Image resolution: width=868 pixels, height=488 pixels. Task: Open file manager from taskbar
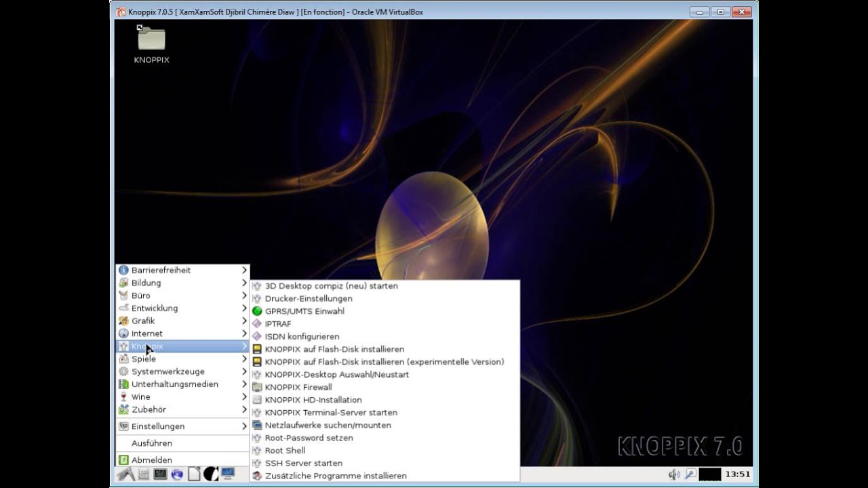click(x=144, y=474)
